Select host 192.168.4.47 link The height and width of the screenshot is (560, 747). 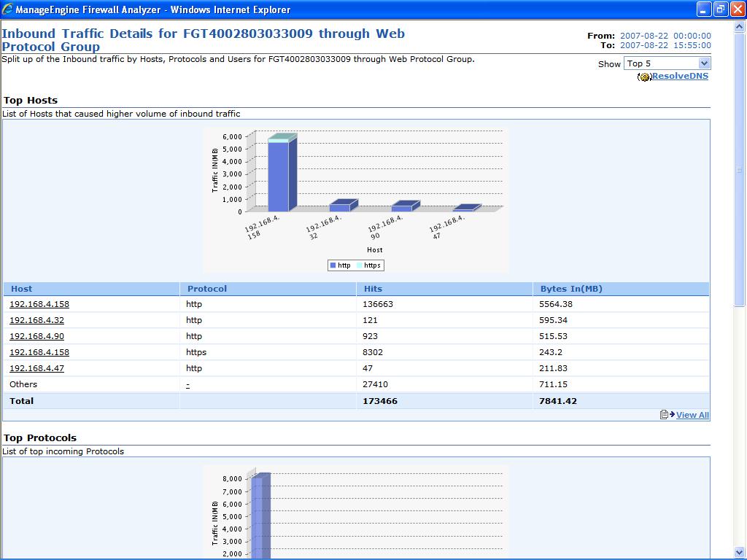point(36,368)
